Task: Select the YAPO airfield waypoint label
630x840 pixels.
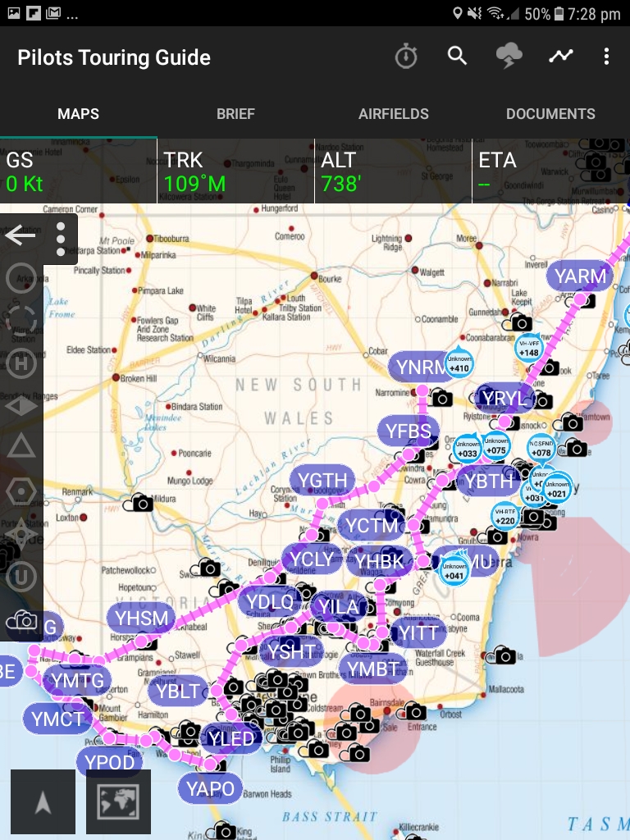Action: (x=211, y=788)
